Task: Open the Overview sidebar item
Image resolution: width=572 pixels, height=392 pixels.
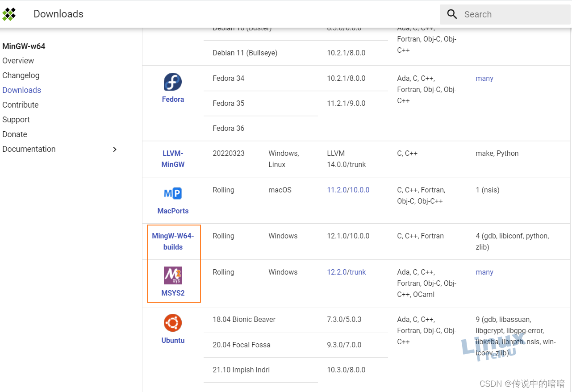Action: click(18, 61)
